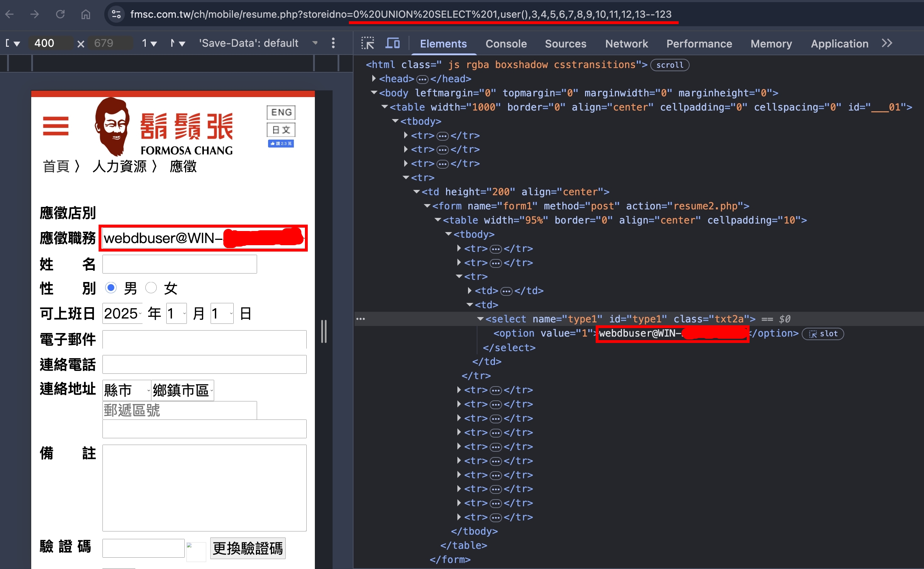924x569 pixels.
Task: Open the Application tab
Action: click(x=839, y=44)
